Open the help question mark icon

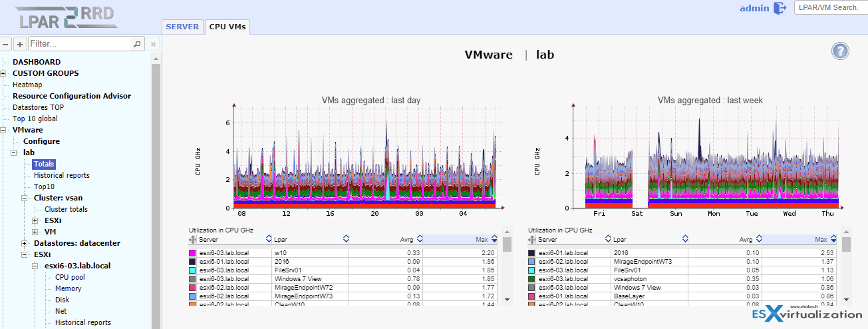point(840,51)
